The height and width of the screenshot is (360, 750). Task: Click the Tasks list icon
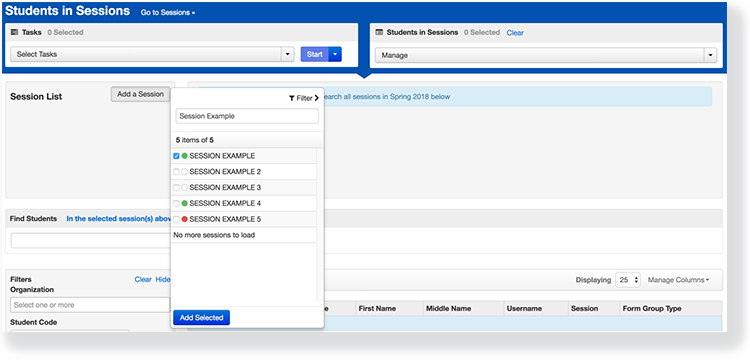(14, 33)
